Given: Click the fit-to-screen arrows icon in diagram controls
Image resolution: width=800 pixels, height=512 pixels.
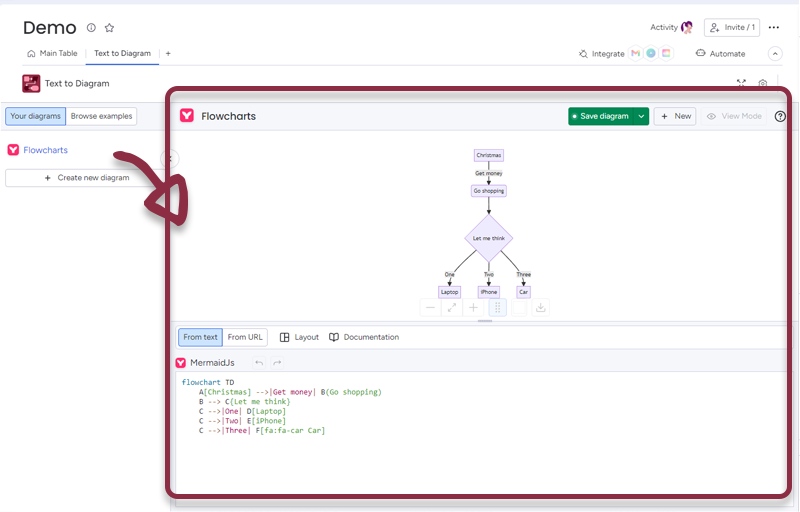Looking at the screenshot, I should coord(453,308).
